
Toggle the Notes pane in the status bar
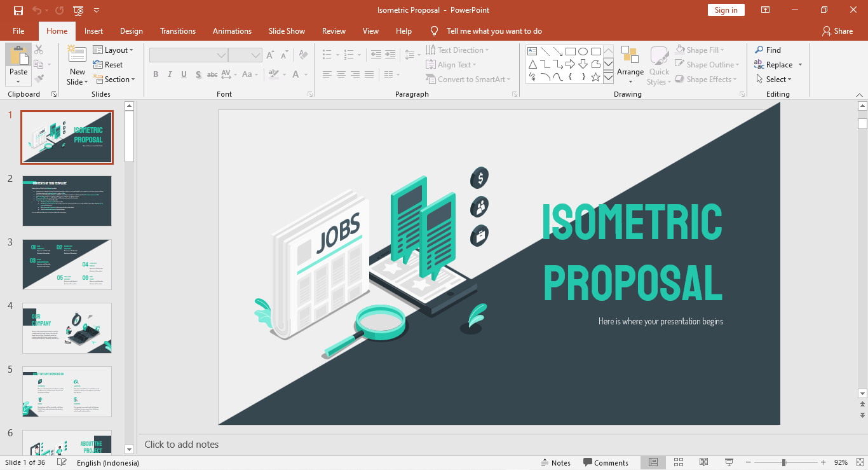pos(556,462)
